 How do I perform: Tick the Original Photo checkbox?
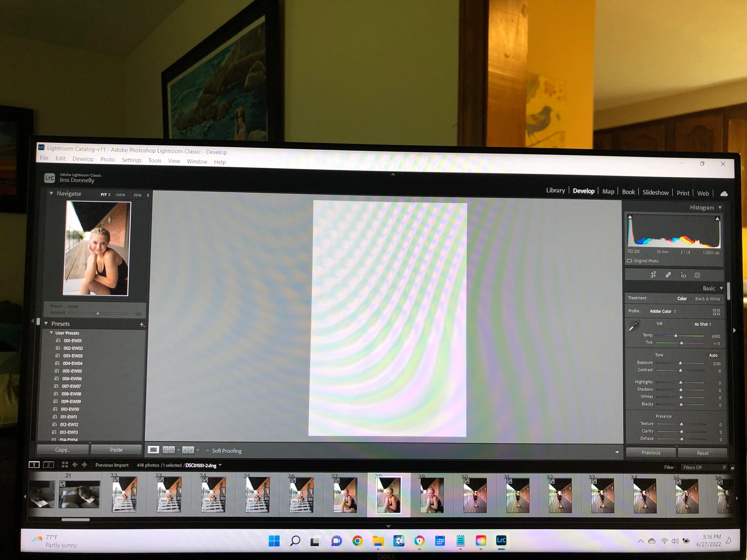tap(630, 261)
